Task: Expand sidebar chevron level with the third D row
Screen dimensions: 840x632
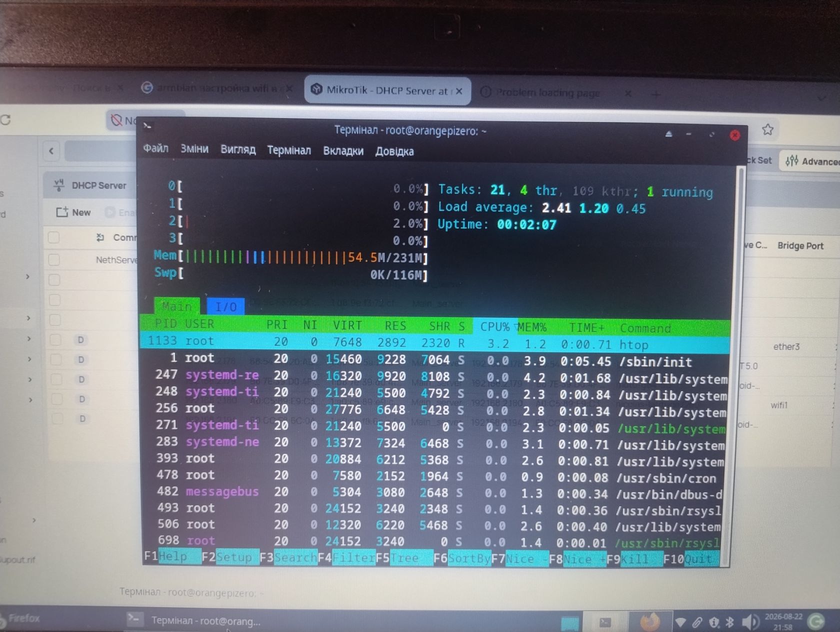Action: coord(30,380)
